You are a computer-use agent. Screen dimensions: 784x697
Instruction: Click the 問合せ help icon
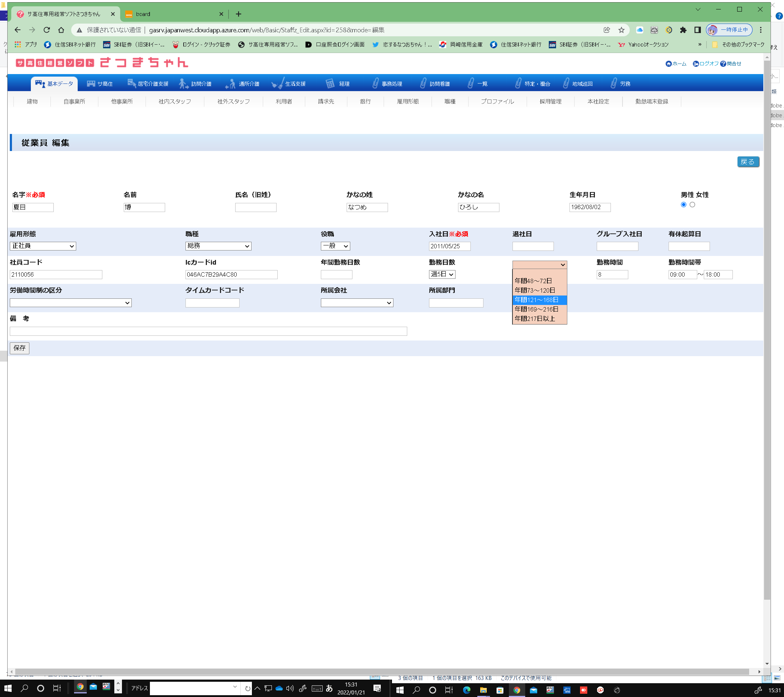coord(723,64)
